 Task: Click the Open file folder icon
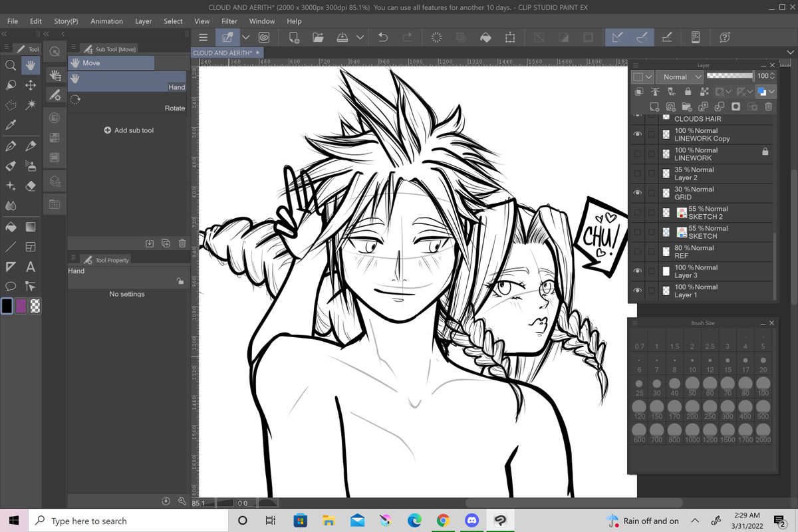[x=319, y=37]
